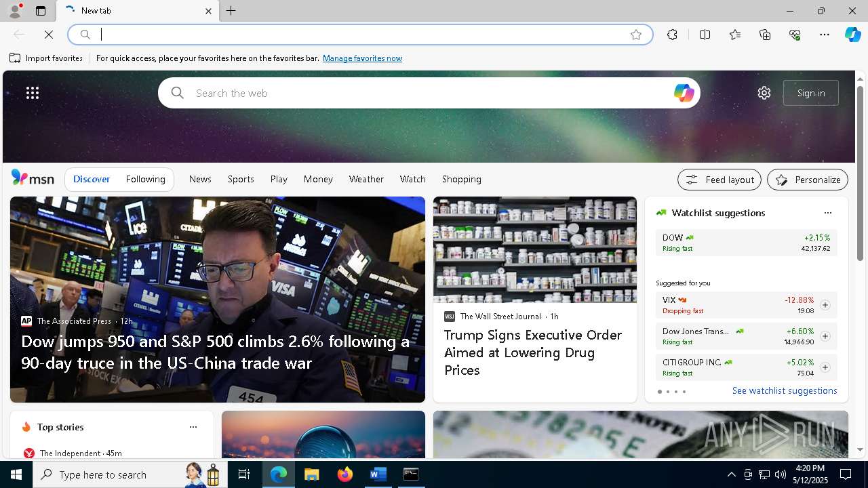Screen dimensions: 868x488
Task: Open Feed layout options
Action: click(719, 180)
